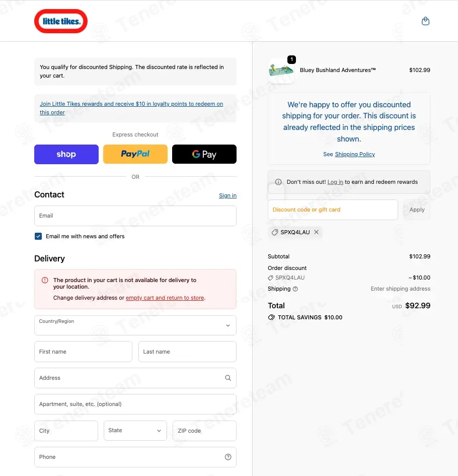The width and height of the screenshot is (458, 476).
Task: Expand the State dropdown
Action: (x=135, y=431)
